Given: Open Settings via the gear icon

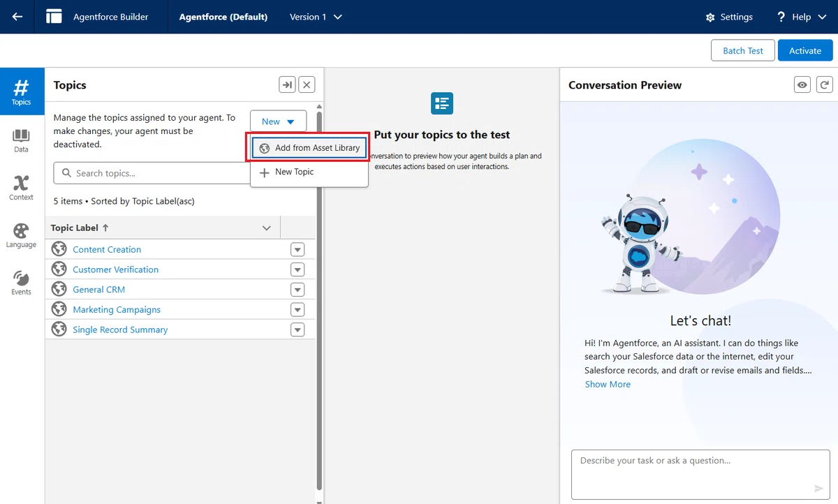Looking at the screenshot, I should click(728, 17).
